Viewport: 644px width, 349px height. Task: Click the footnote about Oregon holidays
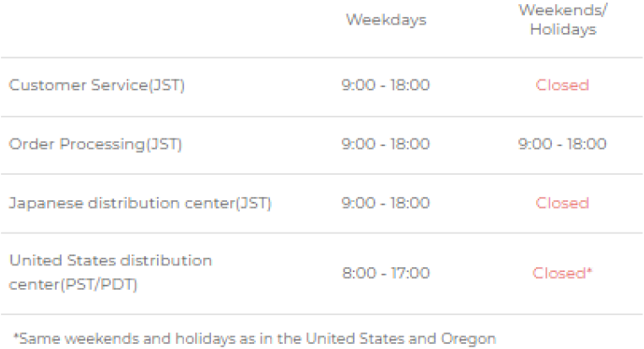coord(255,339)
